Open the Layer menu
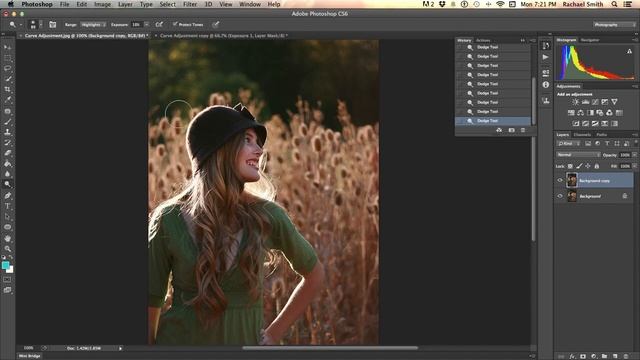 coord(125,4)
